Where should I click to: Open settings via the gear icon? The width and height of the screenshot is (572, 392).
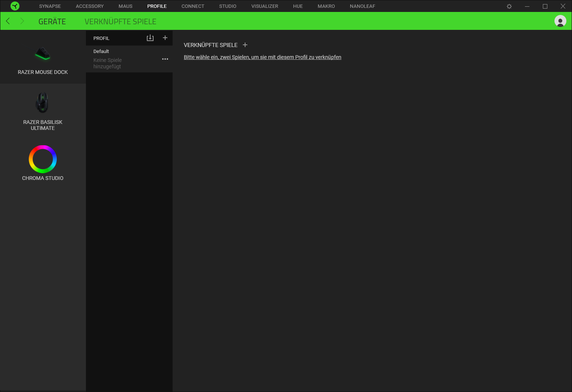tap(509, 6)
